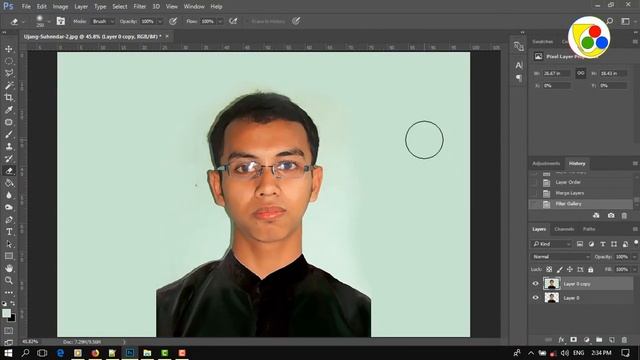This screenshot has height=360, width=640.
Task: Select the History Brush tool
Action: [9, 159]
